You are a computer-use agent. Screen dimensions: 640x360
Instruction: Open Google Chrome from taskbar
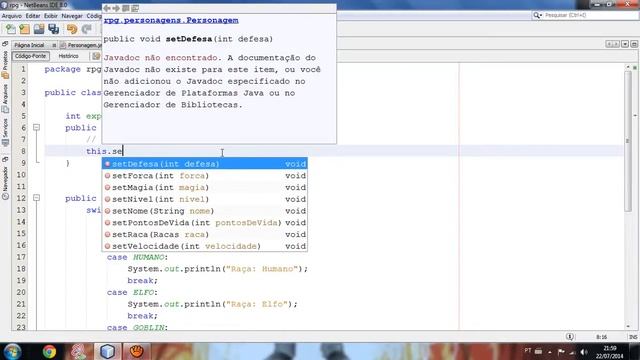click(x=49, y=351)
